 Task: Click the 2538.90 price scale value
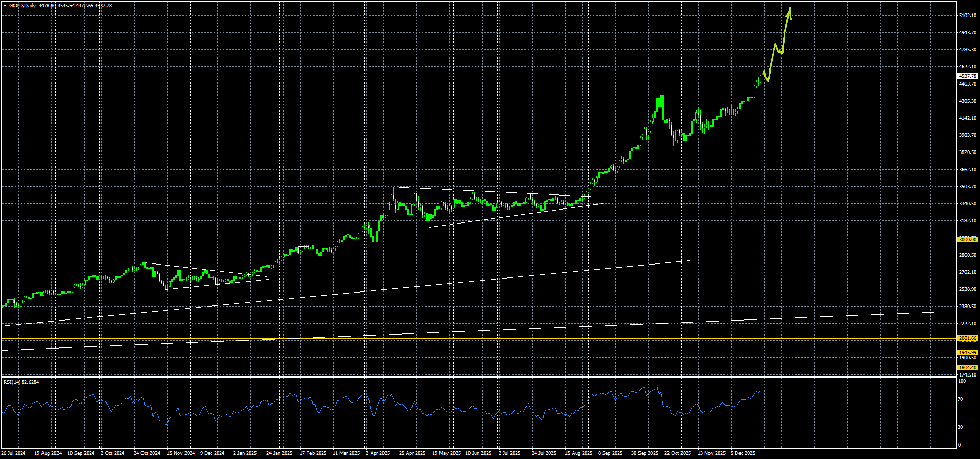click(968, 289)
